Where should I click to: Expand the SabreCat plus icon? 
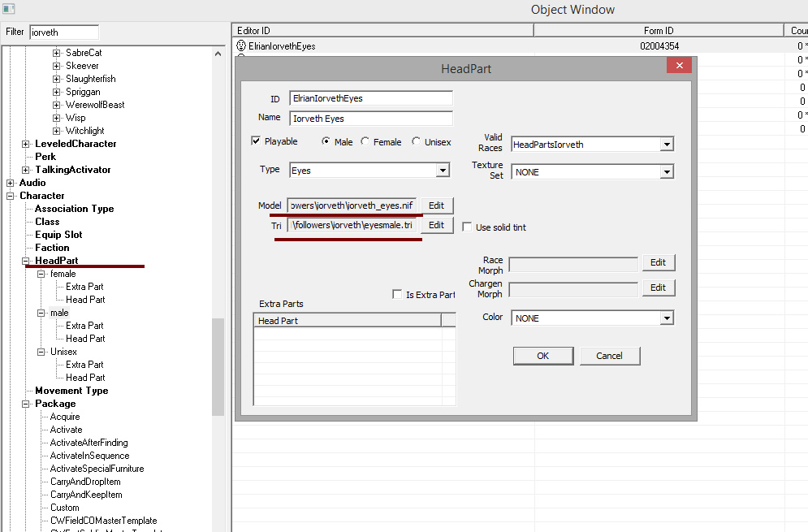tap(56, 53)
